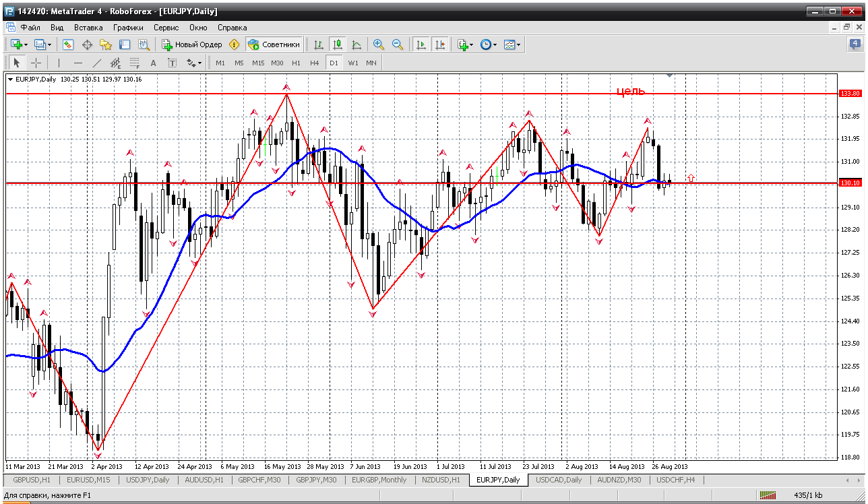This screenshot has height=504, width=868.
Task: Expand the new chart dropdown arrow
Action: pos(26,44)
